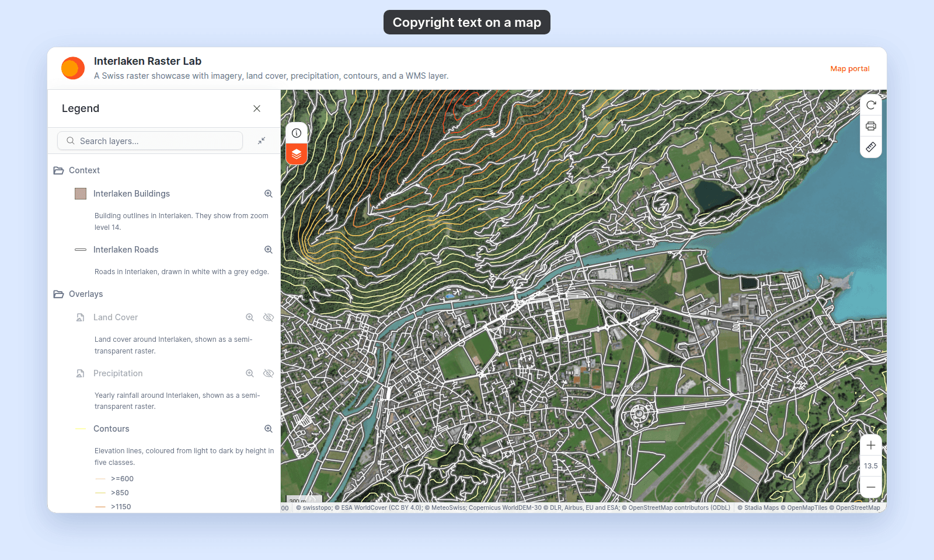Image resolution: width=934 pixels, height=560 pixels.
Task: Toggle the orange layers legend button
Action: pos(297,154)
